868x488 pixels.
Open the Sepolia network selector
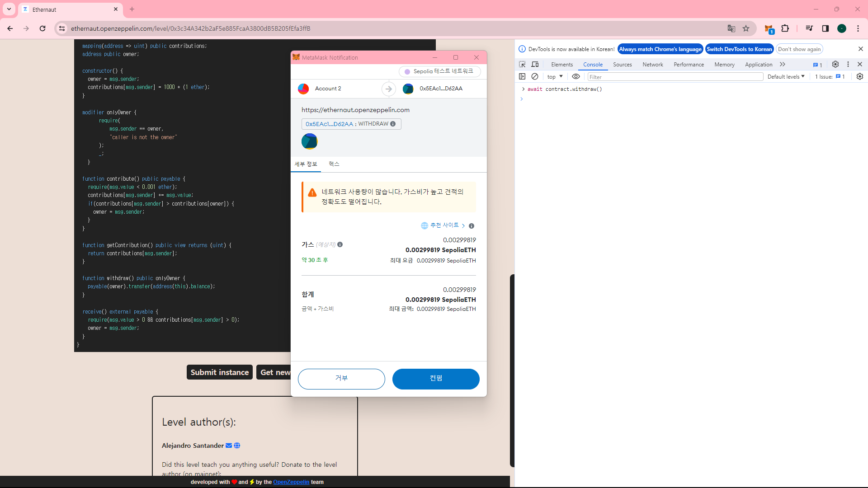point(440,71)
